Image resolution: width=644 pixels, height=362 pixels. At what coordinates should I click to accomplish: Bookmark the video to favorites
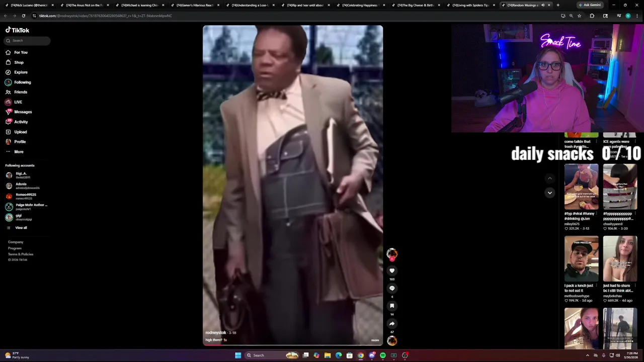392,306
